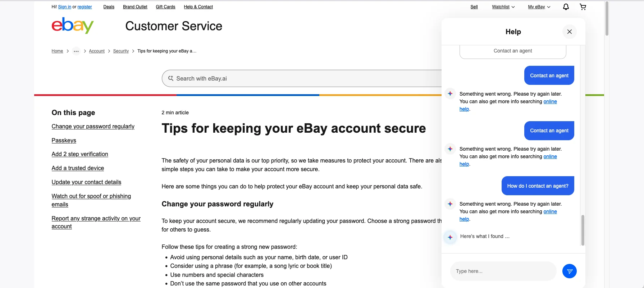Click the eBay logo

[73, 26]
